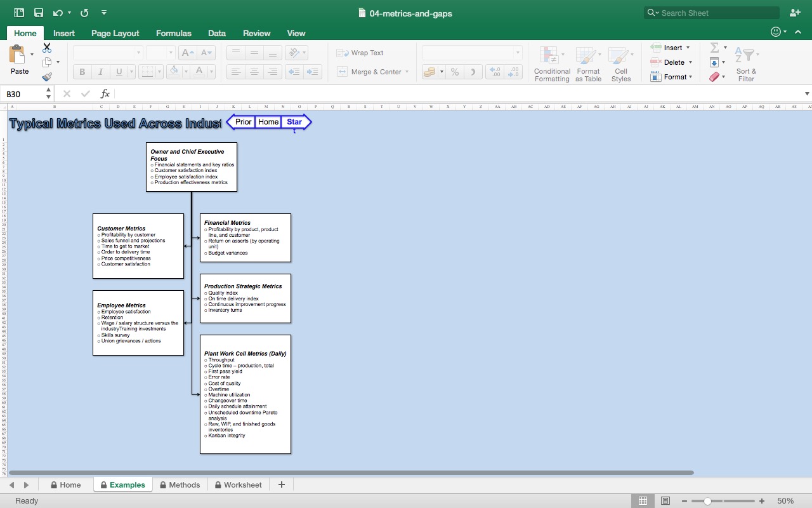The image size is (812, 508).
Task: Toggle bold formatting
Action: [x=81, y=72]
